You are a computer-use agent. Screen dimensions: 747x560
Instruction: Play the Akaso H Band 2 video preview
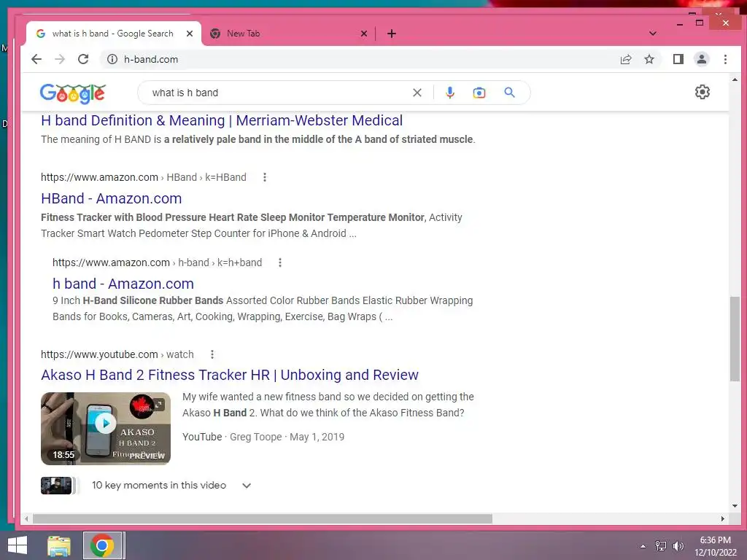(105, 423)
